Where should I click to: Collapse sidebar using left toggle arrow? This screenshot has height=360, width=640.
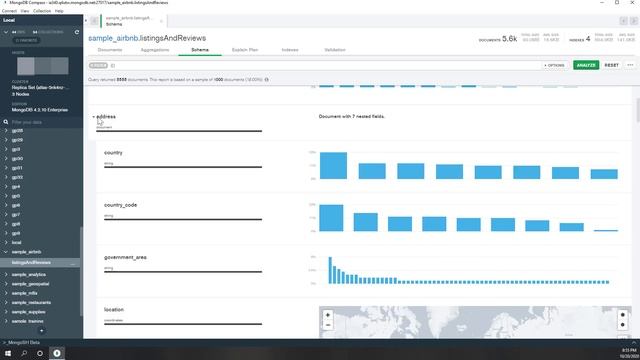(86, 20)
